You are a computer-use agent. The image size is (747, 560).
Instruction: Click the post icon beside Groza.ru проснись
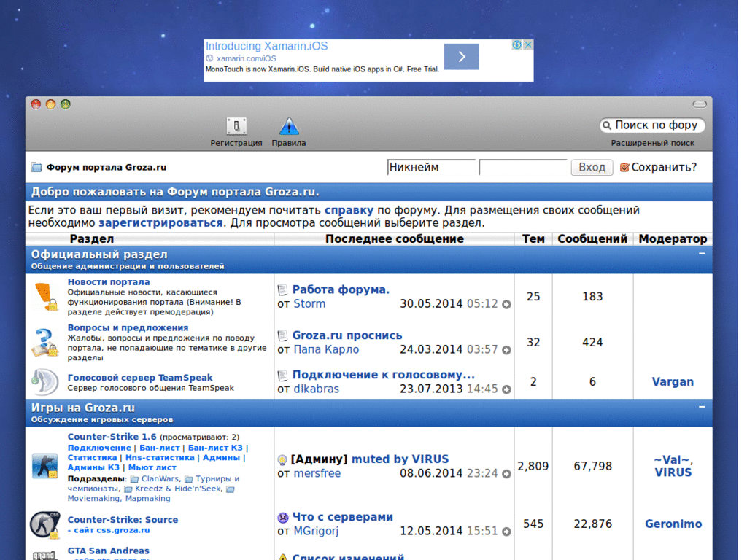coord(282,335)
